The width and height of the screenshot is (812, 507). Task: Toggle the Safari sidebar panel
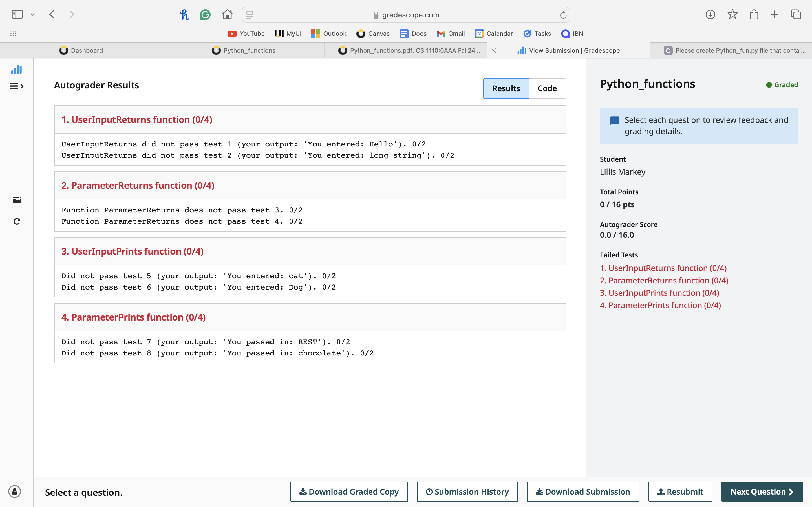(x=17, y=14)
